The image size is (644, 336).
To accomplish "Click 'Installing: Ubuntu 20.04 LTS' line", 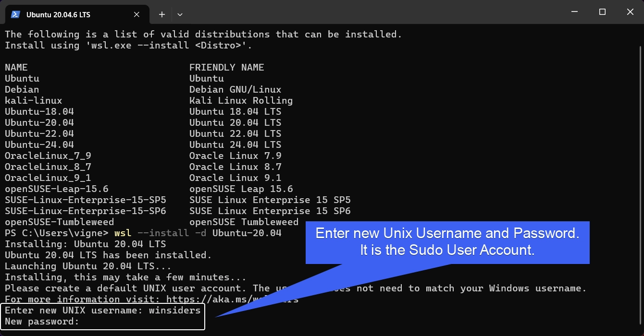I will click(x=86, y=244).
